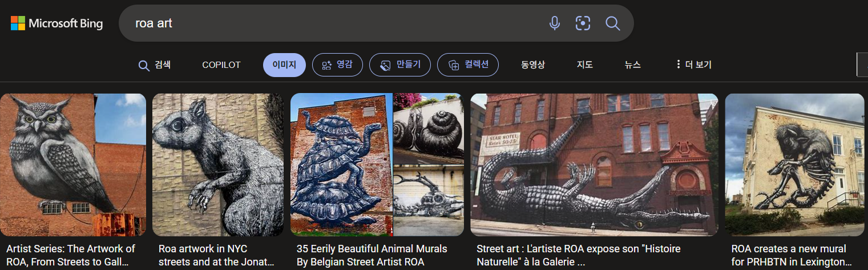Screen dimensions: 868x270
Task: Switch to the 검색 tab
Action: coord(155,65)
